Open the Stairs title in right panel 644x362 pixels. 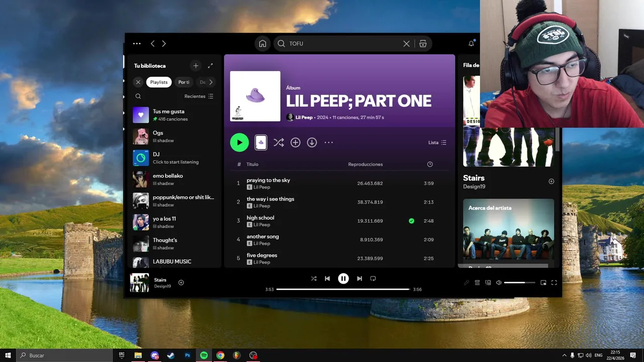click(x=474, y=178)
